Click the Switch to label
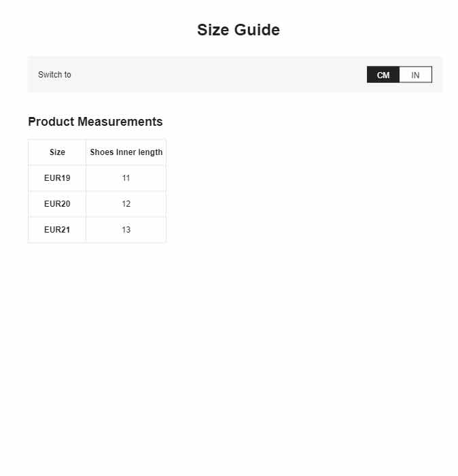458x476 pixels. coord(54,75)
